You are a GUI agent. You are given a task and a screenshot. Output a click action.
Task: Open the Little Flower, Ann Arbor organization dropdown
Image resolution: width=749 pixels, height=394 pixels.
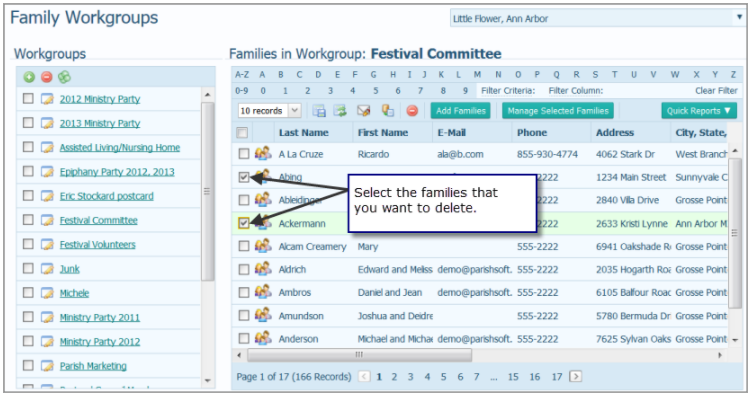coord(738,18)
